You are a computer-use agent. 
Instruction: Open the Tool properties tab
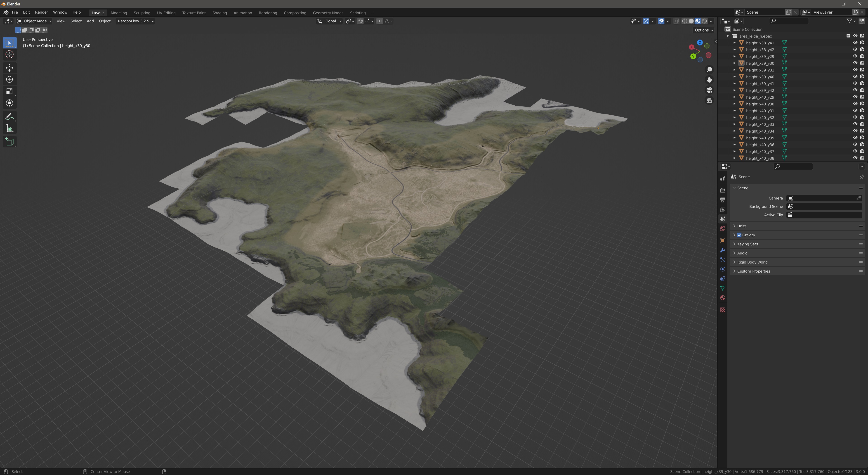click(722, 178)
